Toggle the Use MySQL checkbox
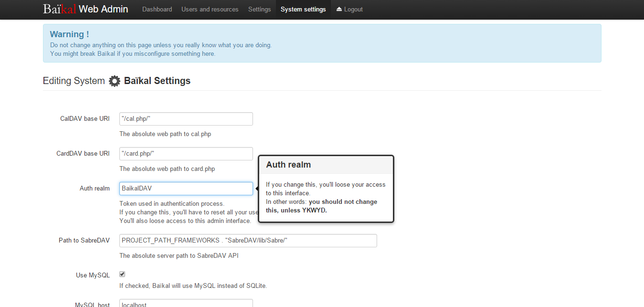Viewport: 644px width, 307px height. click(122, 274)
